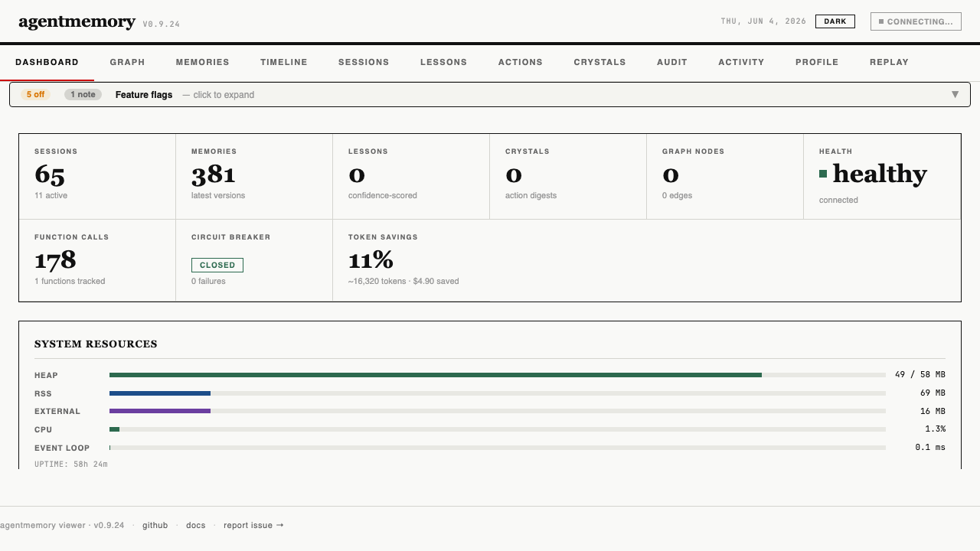980x551 pixels.
Task: Open the docs footer link
Action: tap(196, 525)
